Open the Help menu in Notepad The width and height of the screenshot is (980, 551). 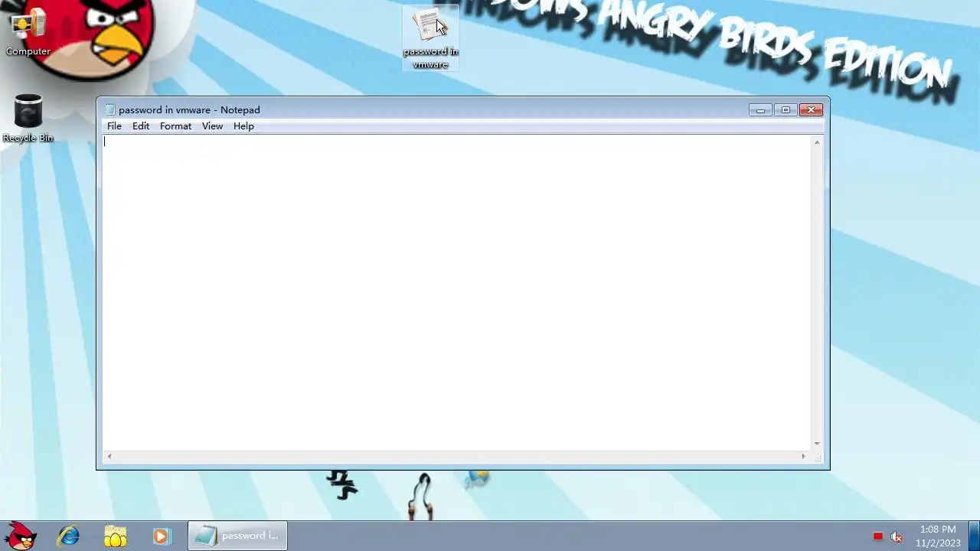coord(243,126)
